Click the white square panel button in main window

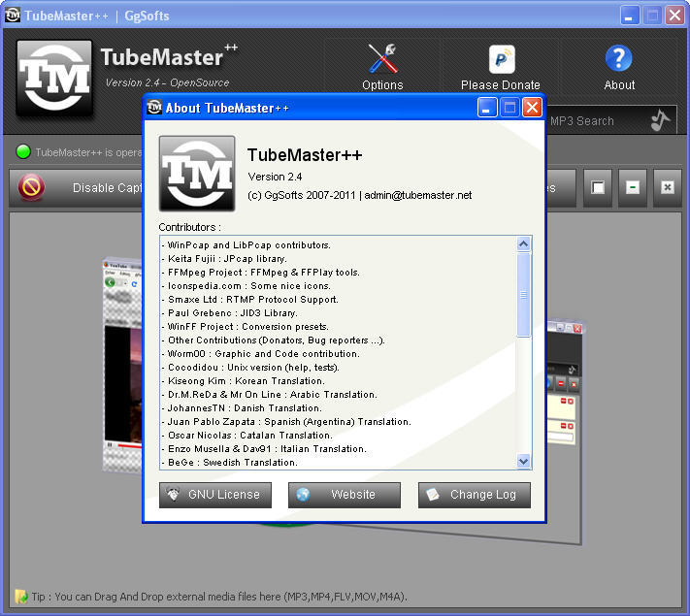coord(598,188)
